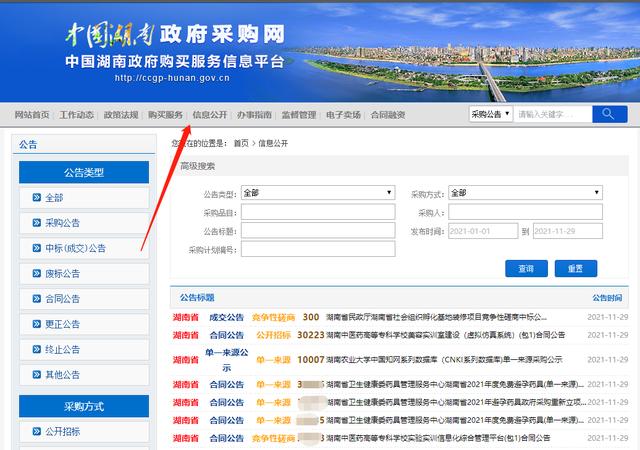Select 采购公告 in the sidebar list
The width and height of the screenshot is (640, 450).
pos(84,223)
